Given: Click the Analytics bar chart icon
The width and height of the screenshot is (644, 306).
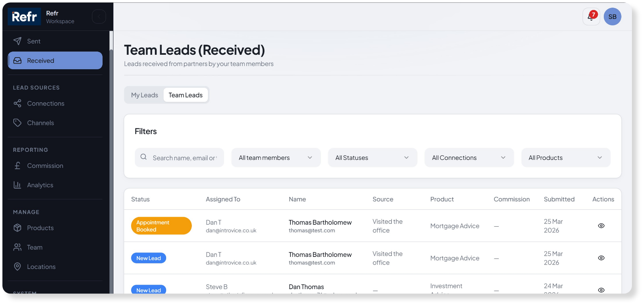Looking at the screenshot, I should pyautogui.click(x=17, y=185).
